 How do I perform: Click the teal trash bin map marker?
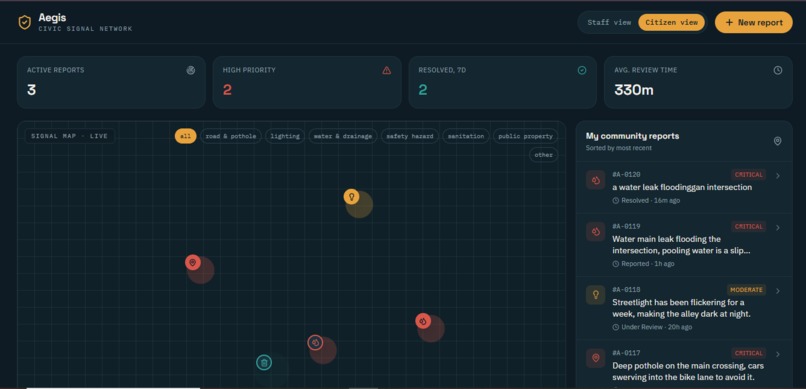[264, 363]
